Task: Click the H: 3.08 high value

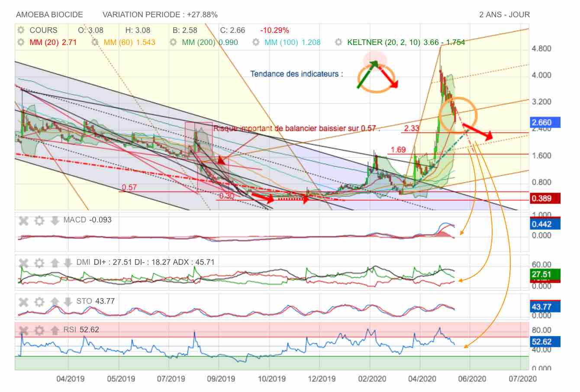Action: [x=138, y=30]
